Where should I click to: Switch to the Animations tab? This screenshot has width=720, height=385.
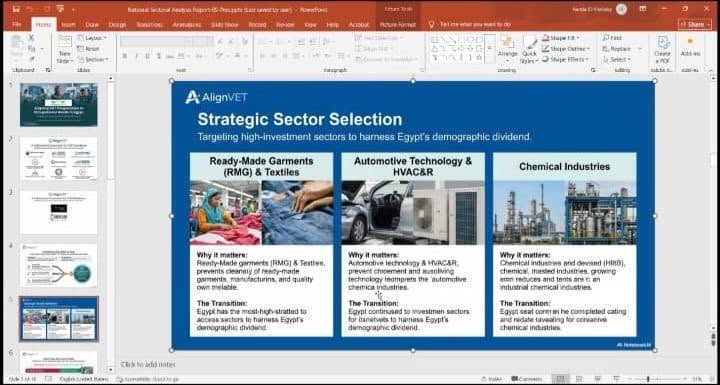click(x=187, y=24)
